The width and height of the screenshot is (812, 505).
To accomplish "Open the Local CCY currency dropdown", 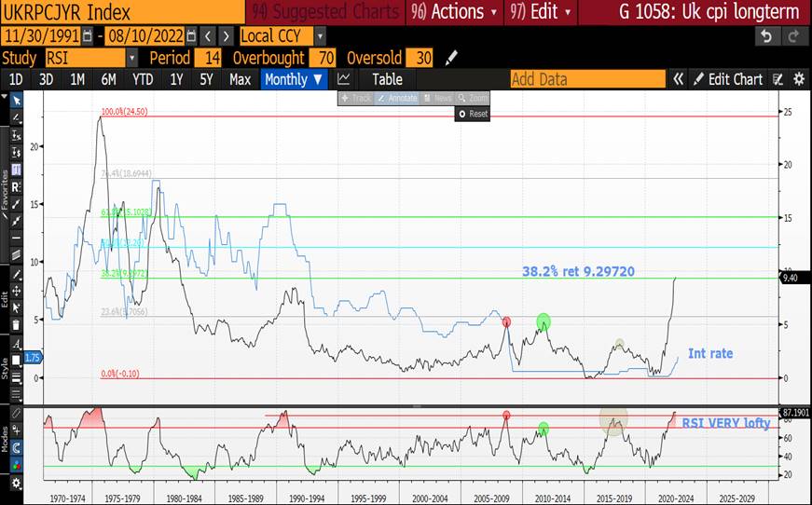I will point(320,36).
